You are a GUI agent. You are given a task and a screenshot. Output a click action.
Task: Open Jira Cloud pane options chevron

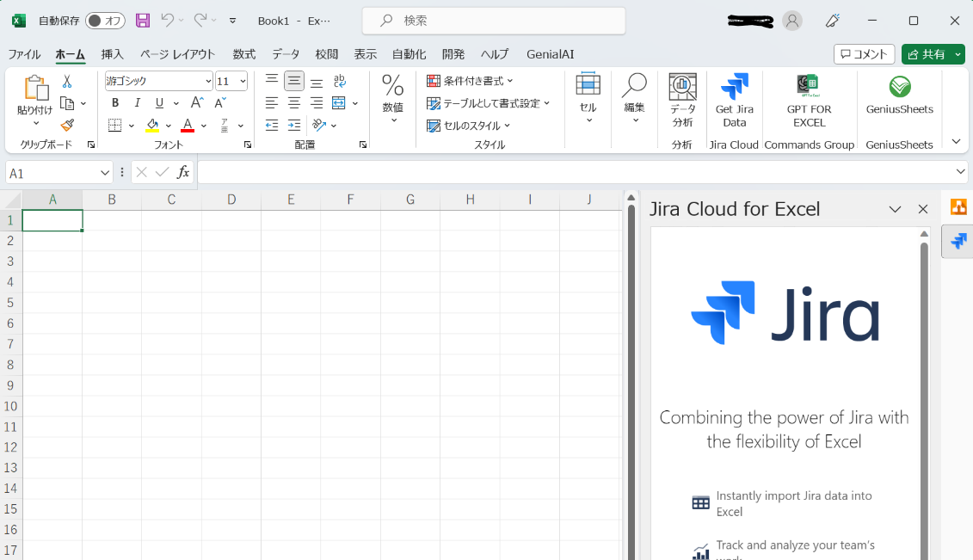(895, 209)
